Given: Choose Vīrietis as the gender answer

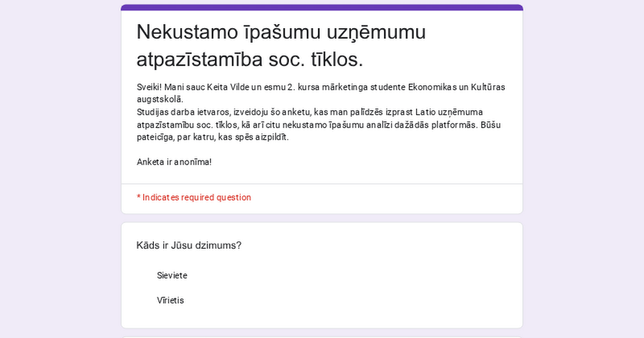Looking at the screenshot, I should point(170,300).
